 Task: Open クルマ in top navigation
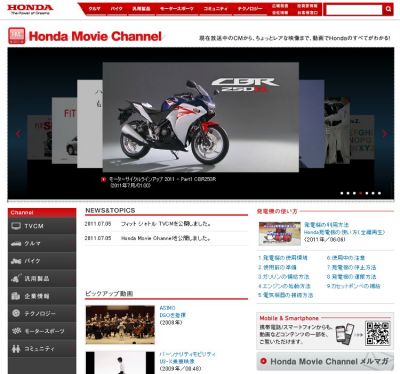pos(95,9)
